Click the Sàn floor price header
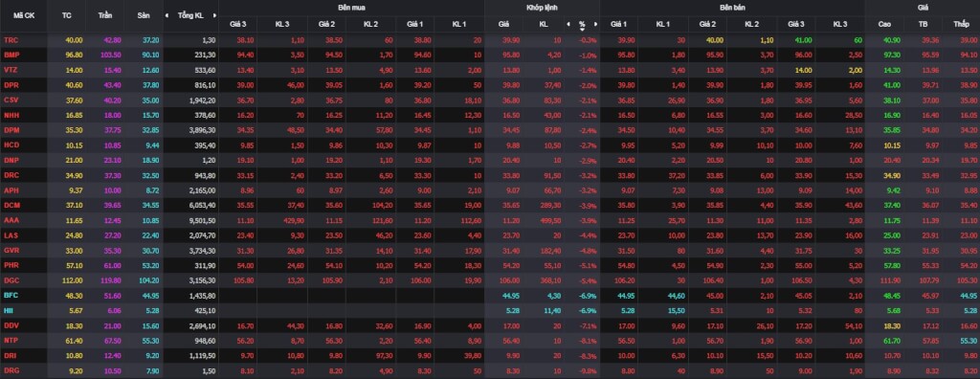This screenshot has height=379, width=980. tap(144, 15)
